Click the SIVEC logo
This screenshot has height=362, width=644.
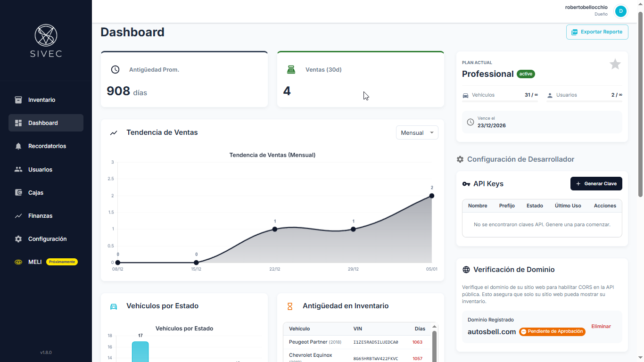(x=45, y=41)
